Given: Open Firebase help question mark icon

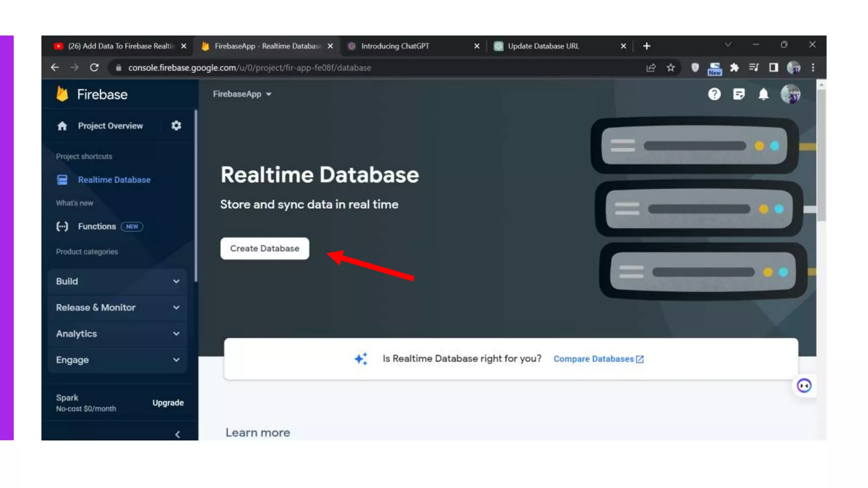Looking at the screenshot, I should (714, 94).
